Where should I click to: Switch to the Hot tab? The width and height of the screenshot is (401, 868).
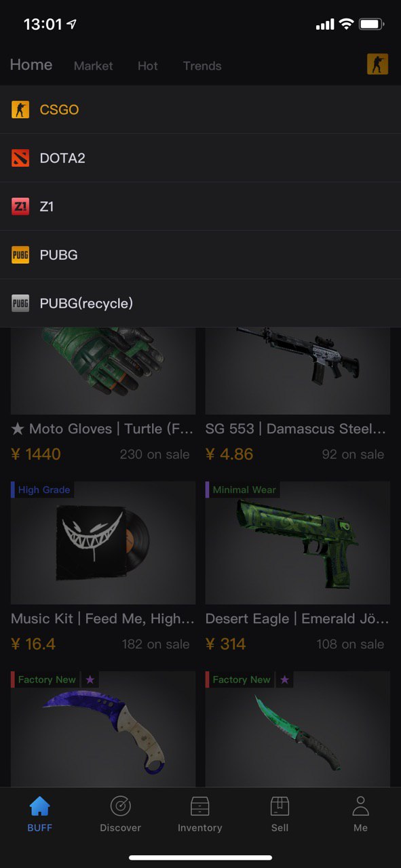(x=147, y=66)
